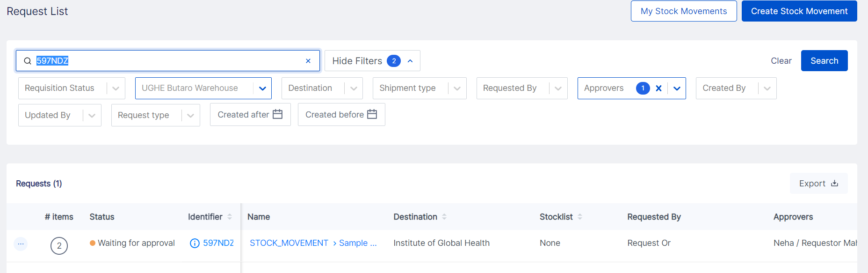The width and height of the screenshot is (868, 273).
Task: Sort the table by Identifier column
Action: click(230, 217)
